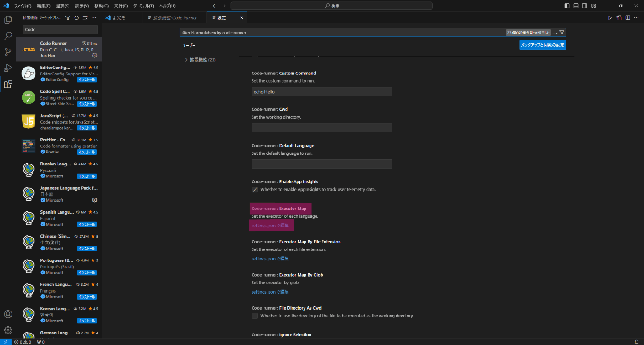This screenshot has height=345, width=644.
Task: Go forward with the navigation arrow
Action: (224, 6)
